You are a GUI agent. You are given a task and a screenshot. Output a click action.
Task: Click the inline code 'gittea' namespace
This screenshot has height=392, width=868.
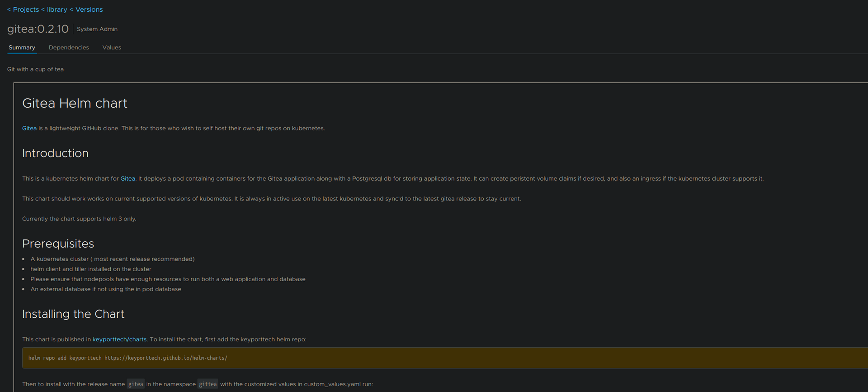[208, 384]
